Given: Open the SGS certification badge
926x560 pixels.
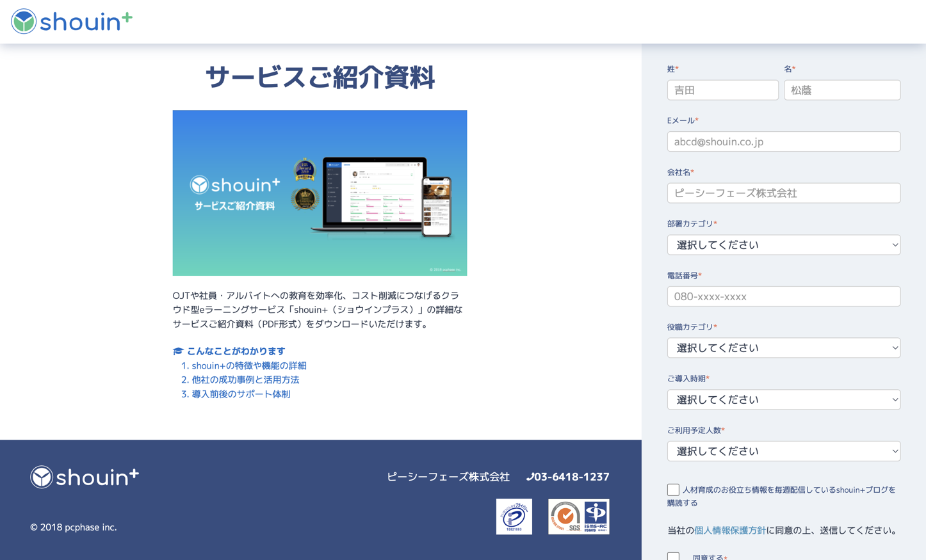Looking at the screenshot, I should tap(565, 516).
